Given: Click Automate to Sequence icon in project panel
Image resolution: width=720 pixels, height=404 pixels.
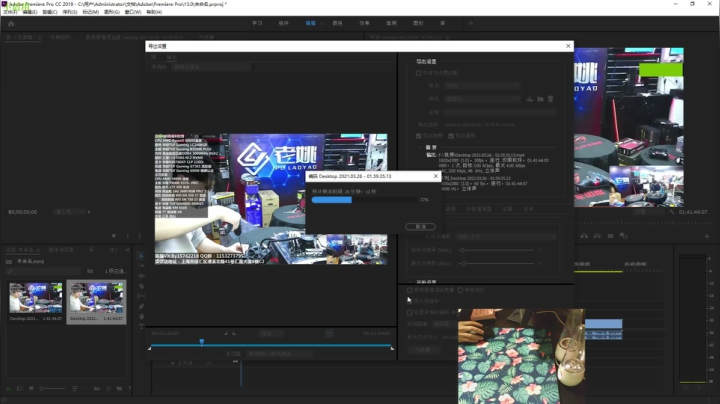Looking at the screenshot, I should tap(97, 388).
